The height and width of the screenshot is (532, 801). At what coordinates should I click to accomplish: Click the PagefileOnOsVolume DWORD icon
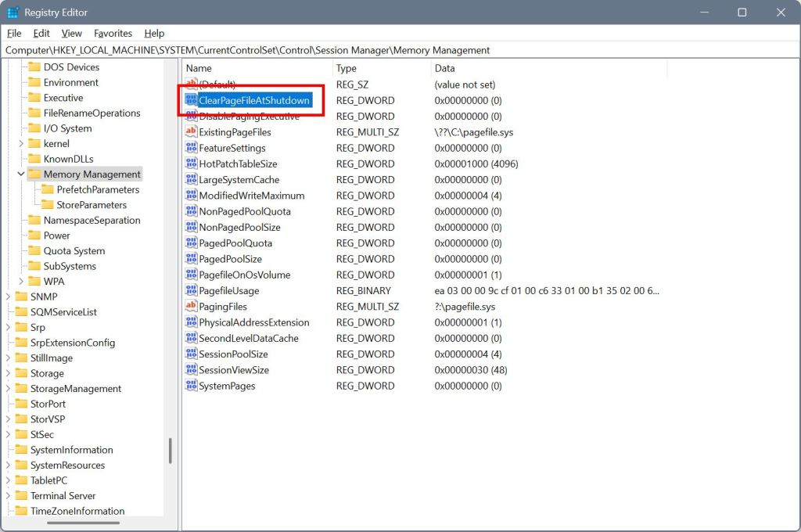coord(191,275)
